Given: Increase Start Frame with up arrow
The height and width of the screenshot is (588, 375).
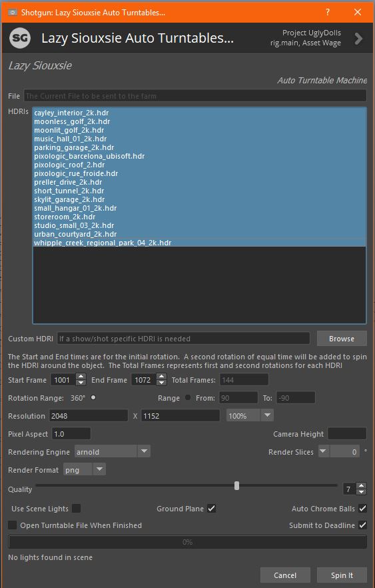Looking at the screenshot, I should 81,377.
